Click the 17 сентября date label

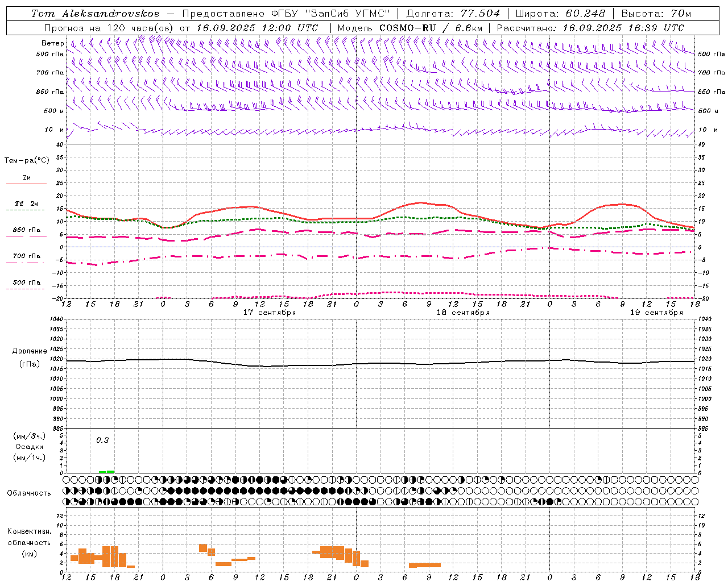click(270, 313)
